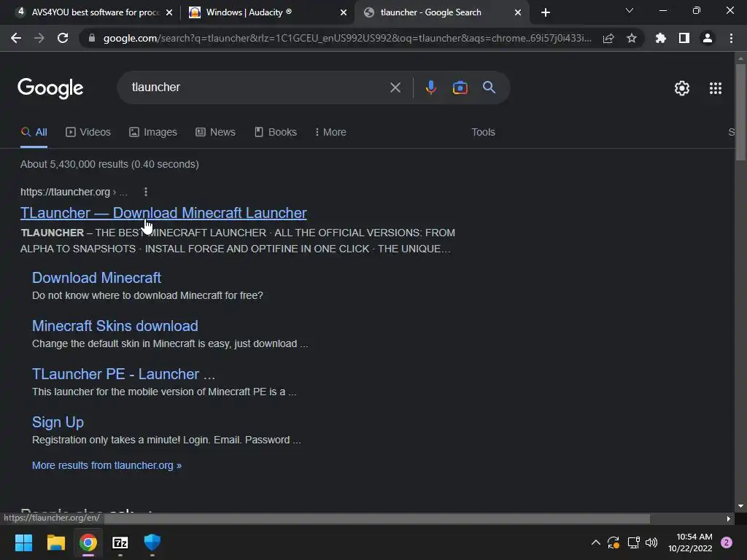Click the Chrome taskbar icon
The height and width of the screenshot is (560, 747).
[x=88, y=542]
